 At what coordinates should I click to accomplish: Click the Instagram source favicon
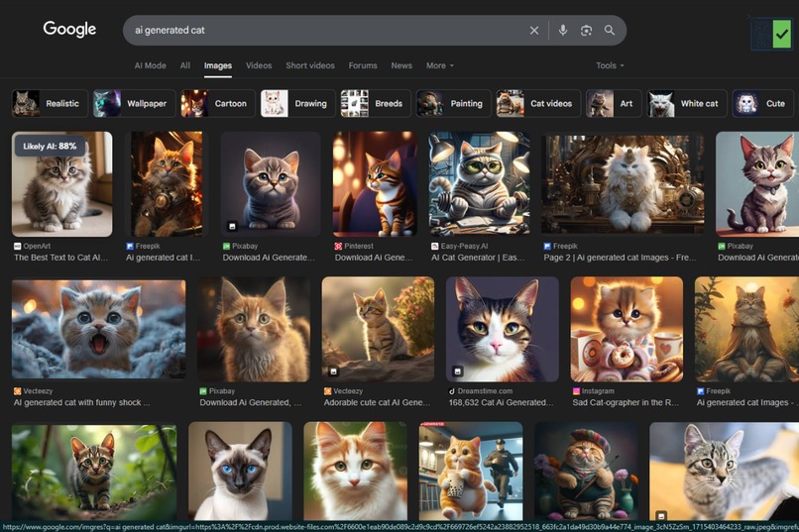click(576, 391)
